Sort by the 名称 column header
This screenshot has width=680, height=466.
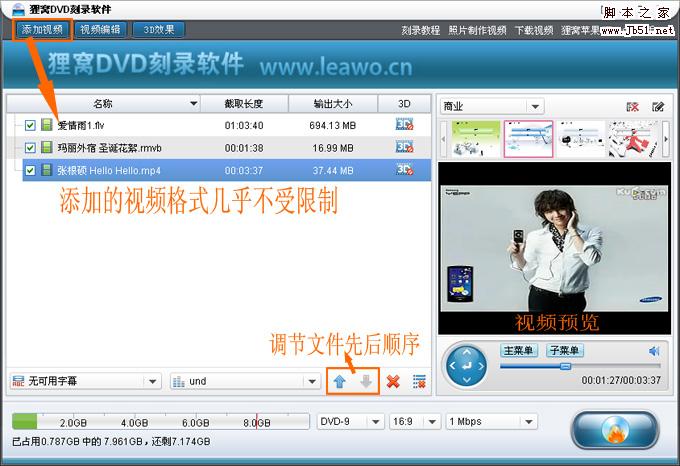[x=103, y=104]
